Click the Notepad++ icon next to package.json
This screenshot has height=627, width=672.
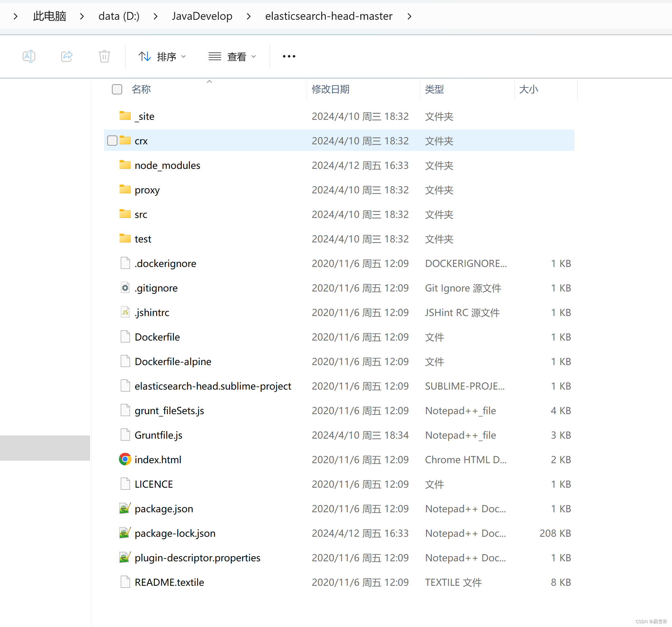125,508
